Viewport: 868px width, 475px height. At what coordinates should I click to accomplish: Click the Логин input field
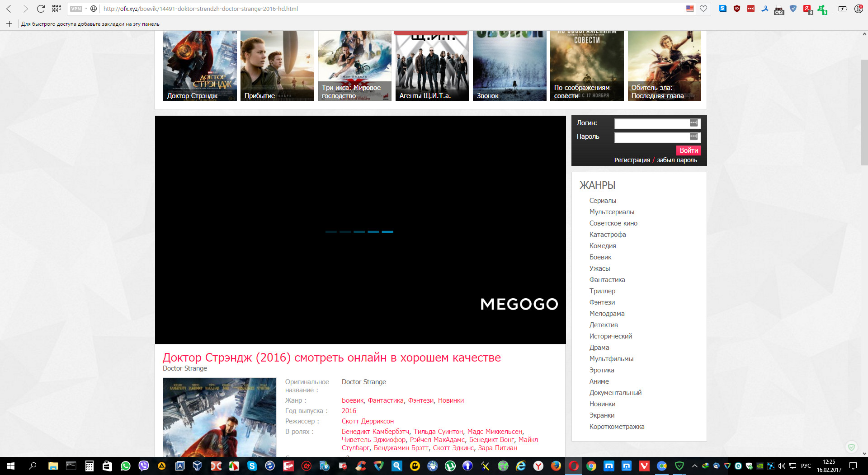tap(658, 123)
